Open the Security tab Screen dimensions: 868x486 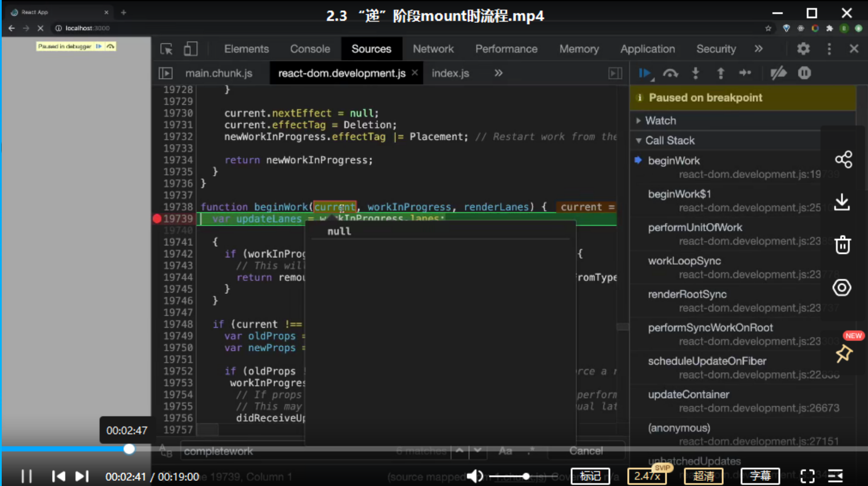pos(716,49)
